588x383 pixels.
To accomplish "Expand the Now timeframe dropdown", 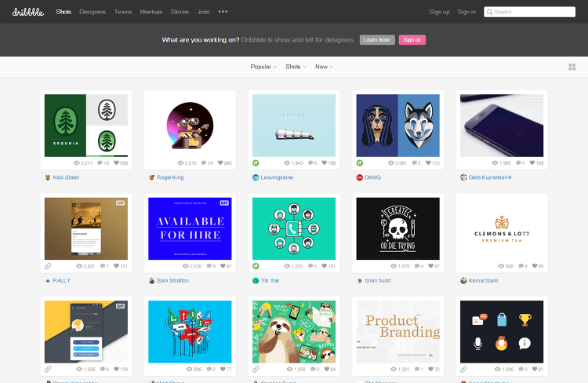I will point(324,67).
